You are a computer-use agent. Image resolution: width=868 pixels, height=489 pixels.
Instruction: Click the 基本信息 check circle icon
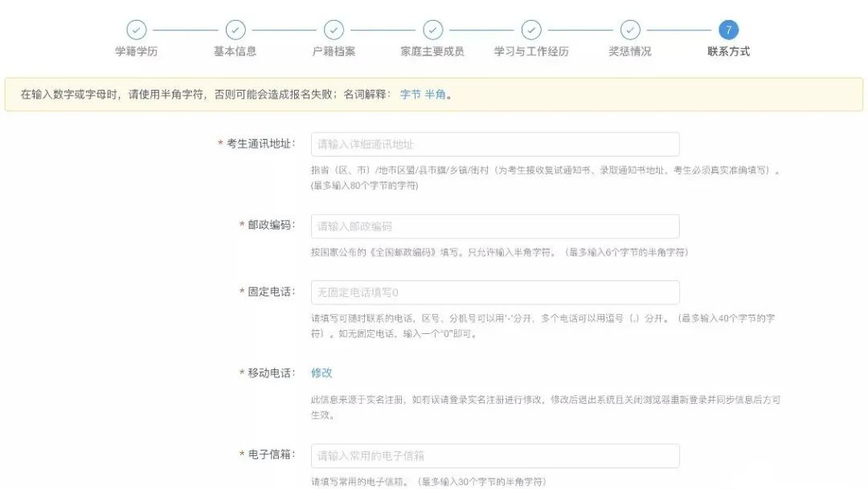click(x=235, y=31)
